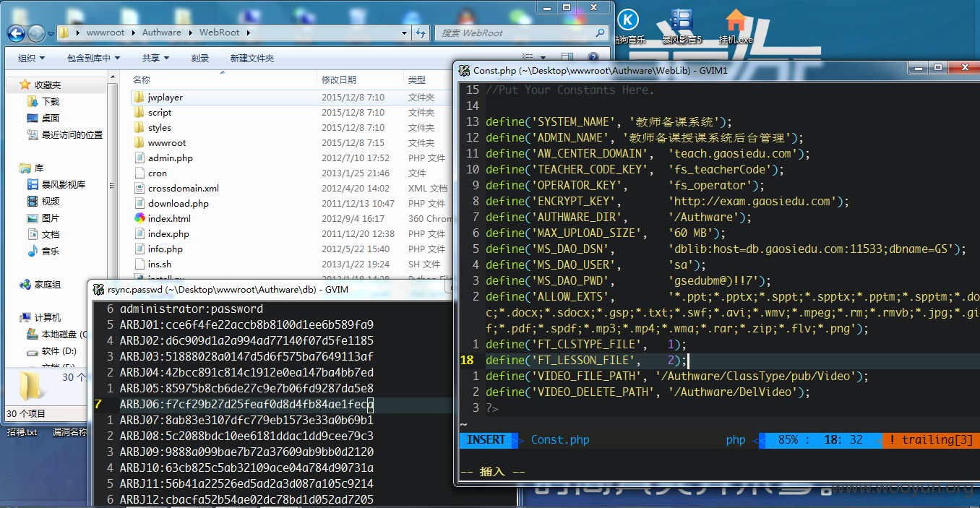Select 文档 library in navigation pane
Screen dimensions: 980x508
[43, 235]
